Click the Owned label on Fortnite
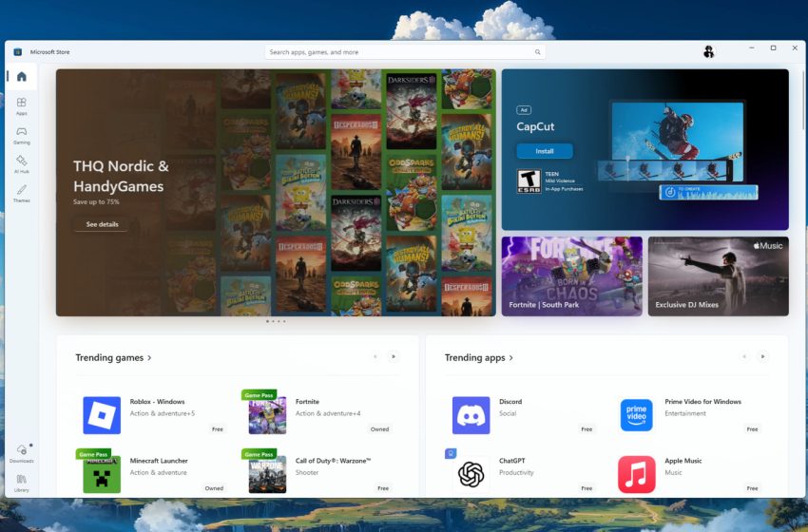 point(380,429)
